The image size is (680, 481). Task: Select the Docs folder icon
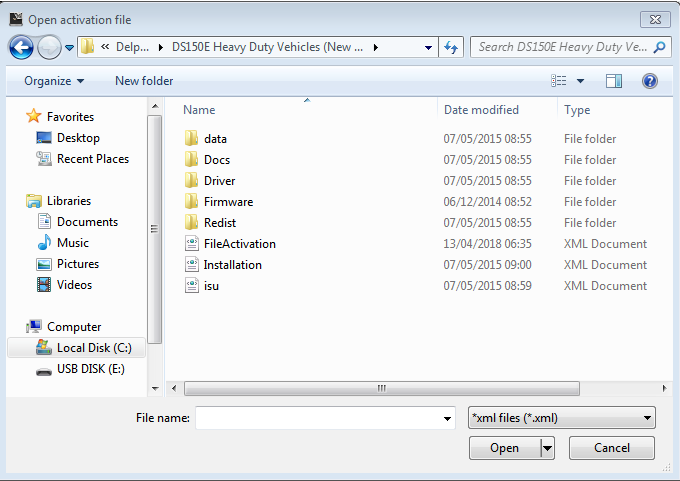pyautogui.click(x=191, y=160)
